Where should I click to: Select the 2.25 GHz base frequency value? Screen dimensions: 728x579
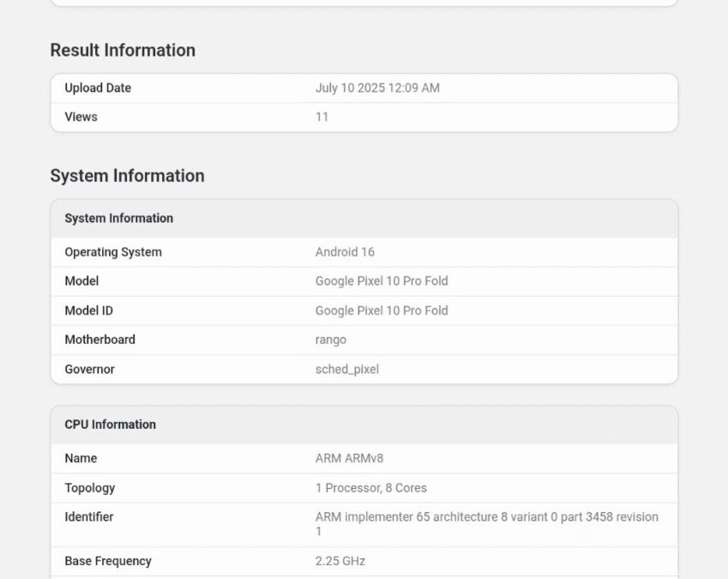(340, 561)
